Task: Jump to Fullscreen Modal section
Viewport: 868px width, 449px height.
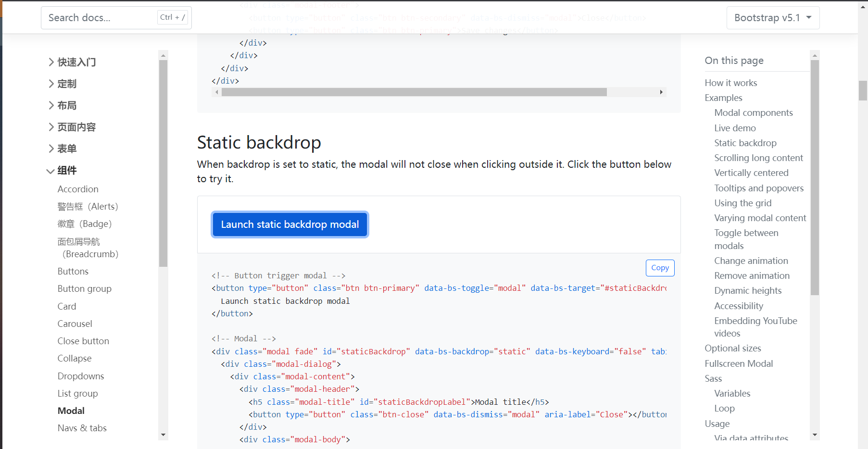Action: [x=739, y=363]
